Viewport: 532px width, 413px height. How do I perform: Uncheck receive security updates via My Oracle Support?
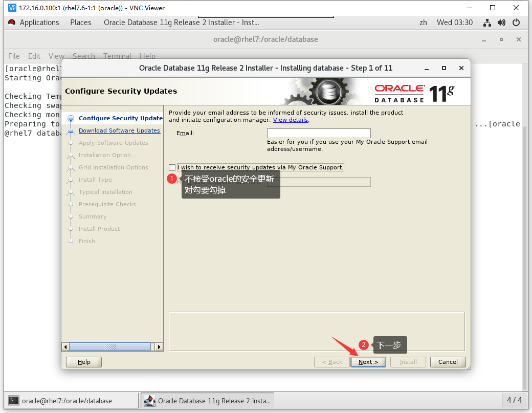[x=172, y=167]
